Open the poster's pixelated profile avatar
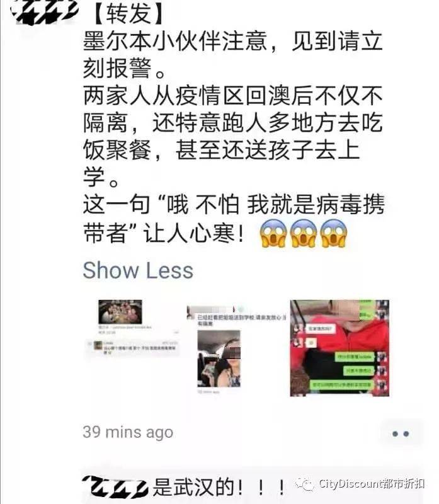 pos(43,11)
